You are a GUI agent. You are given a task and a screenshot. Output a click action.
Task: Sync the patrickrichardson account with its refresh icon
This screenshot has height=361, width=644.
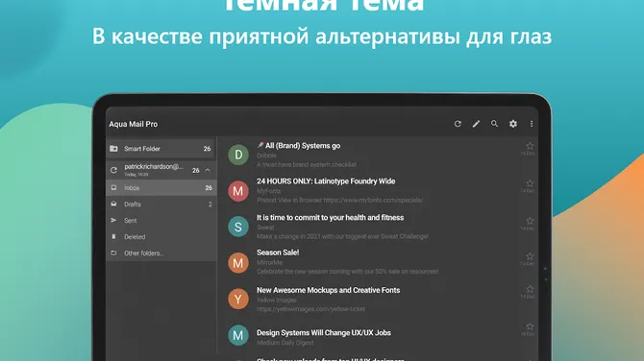[113, 170]
